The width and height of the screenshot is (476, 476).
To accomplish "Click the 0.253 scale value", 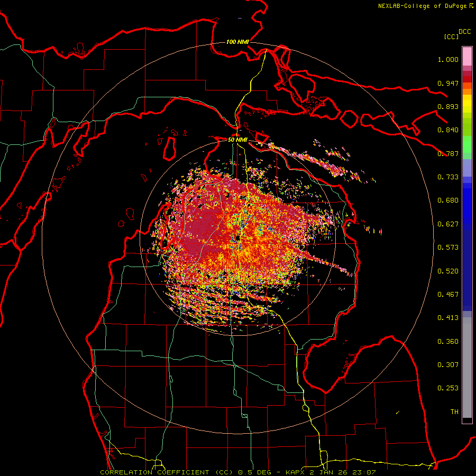I will pyautogui.click(x=448, y=388).
